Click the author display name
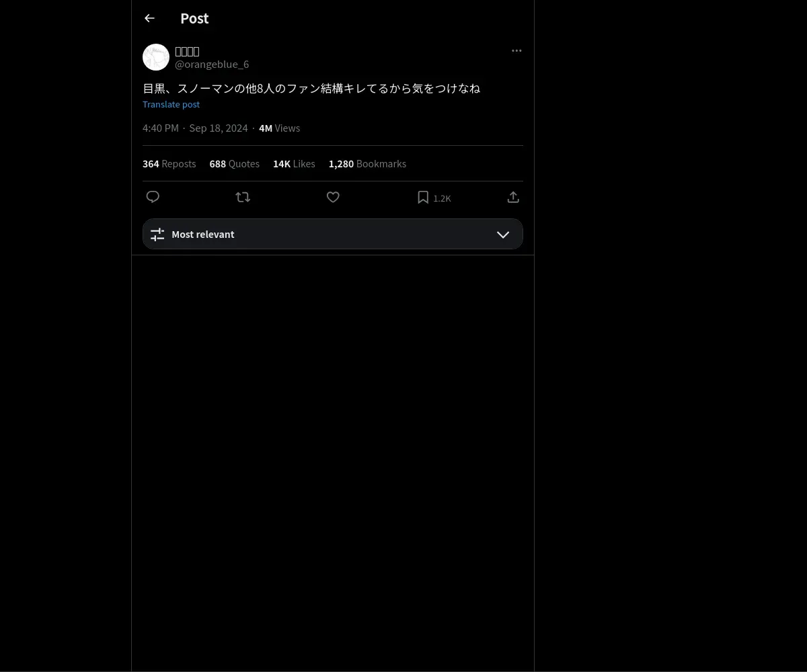 [187, 51]
